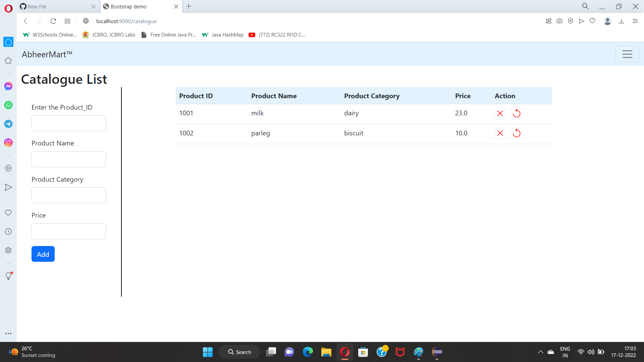The image size is (644, 362).
Task: Delete the milk product using red X icon
Action: [x=500, y=113]
